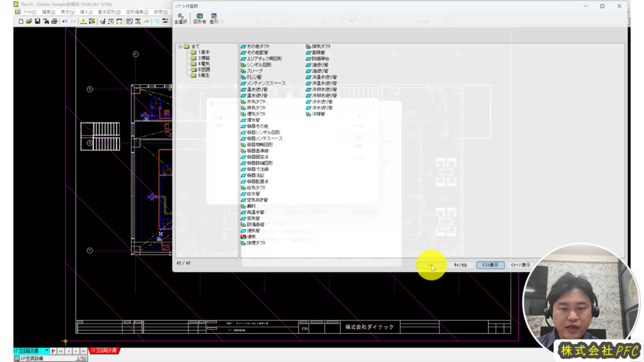
Task: Select the 5:空調 folder in tree
Action: [204, 70]
